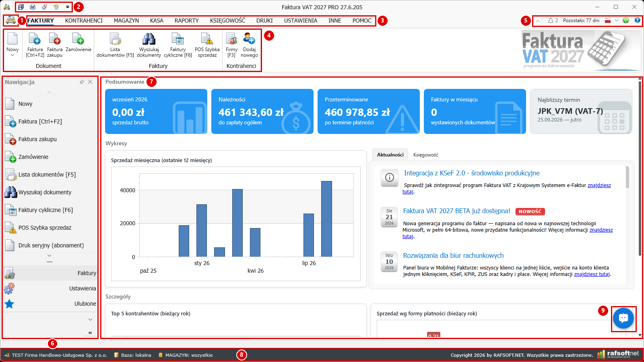Open the application menu icon left of FAKTURY
The image size is (644, 362).
coord(11,20)
